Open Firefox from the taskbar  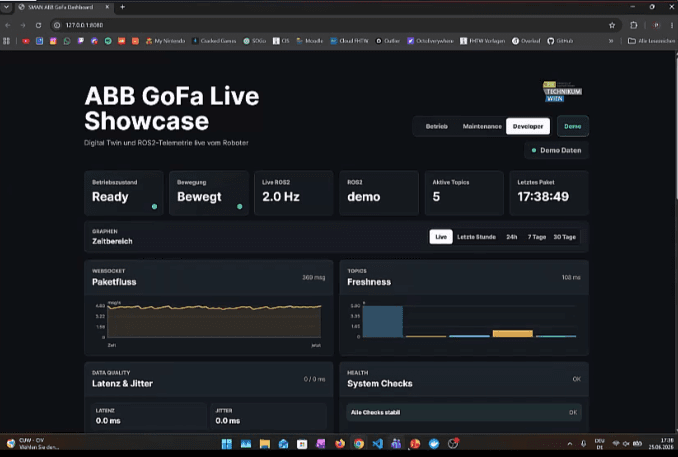click(340, 444)
